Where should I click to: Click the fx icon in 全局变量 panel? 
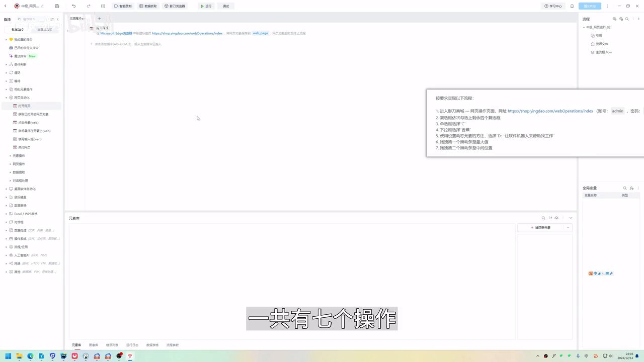[x=632, y=188]
